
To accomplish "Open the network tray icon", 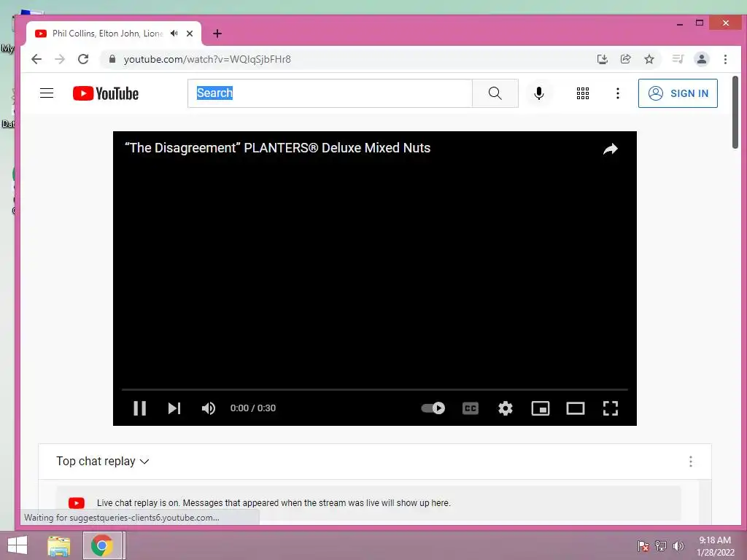I will (x=661, y=546).
